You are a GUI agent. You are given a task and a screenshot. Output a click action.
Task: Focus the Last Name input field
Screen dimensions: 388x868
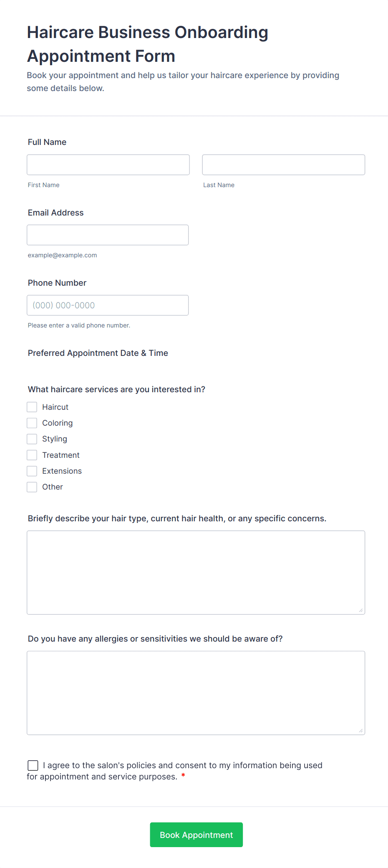[x=283, y=165]
